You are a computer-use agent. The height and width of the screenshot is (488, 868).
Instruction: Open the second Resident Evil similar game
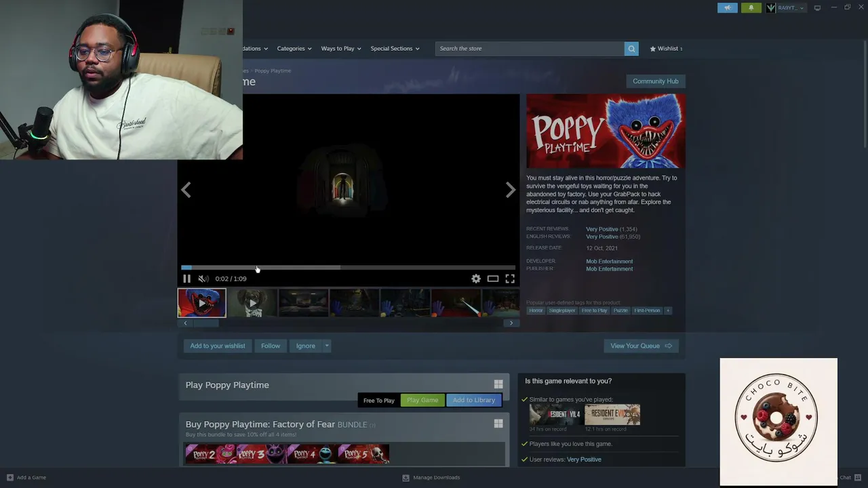click(612, 415)
